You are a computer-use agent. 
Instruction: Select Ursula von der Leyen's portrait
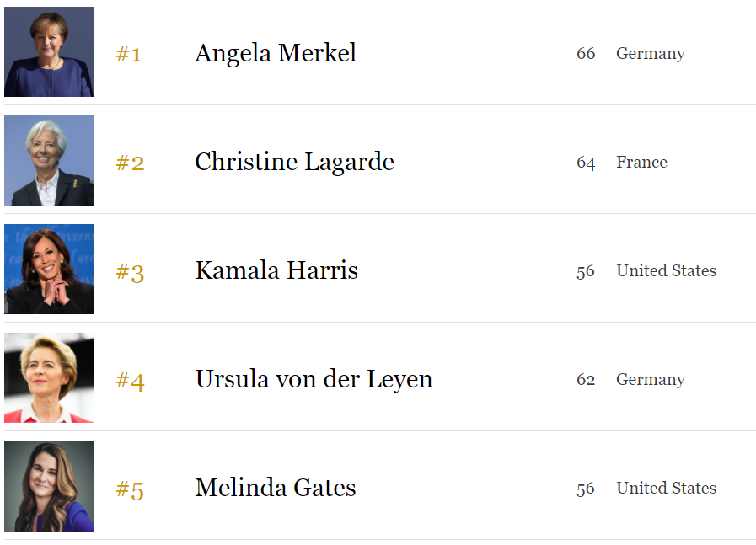(49, 377)
